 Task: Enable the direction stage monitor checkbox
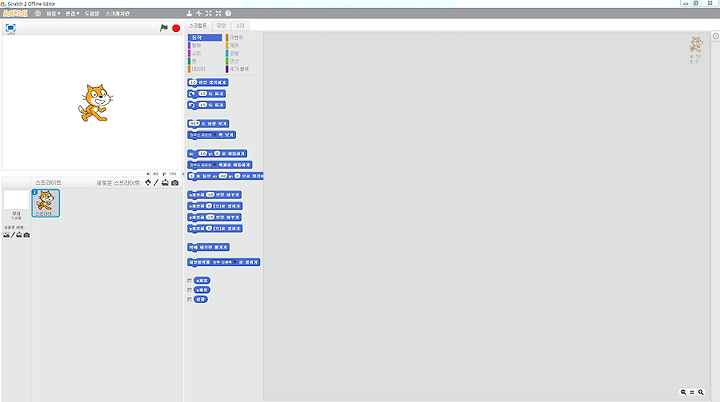pyautogui.click(x=189, y=299)
